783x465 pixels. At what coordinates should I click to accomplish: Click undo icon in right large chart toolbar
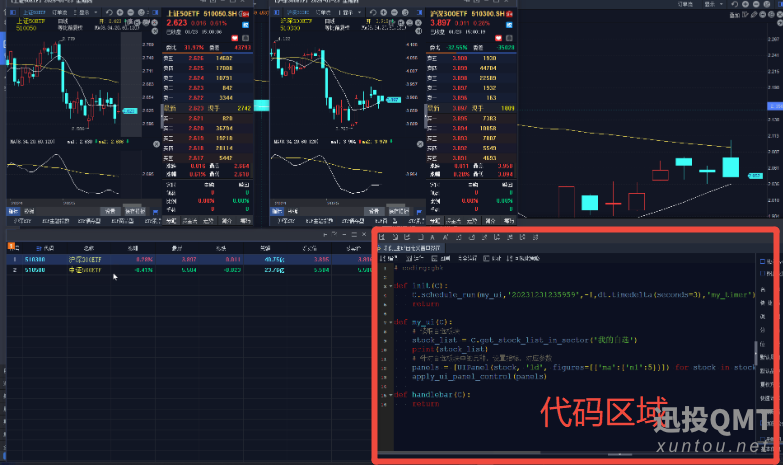click(x=735, y=4)
